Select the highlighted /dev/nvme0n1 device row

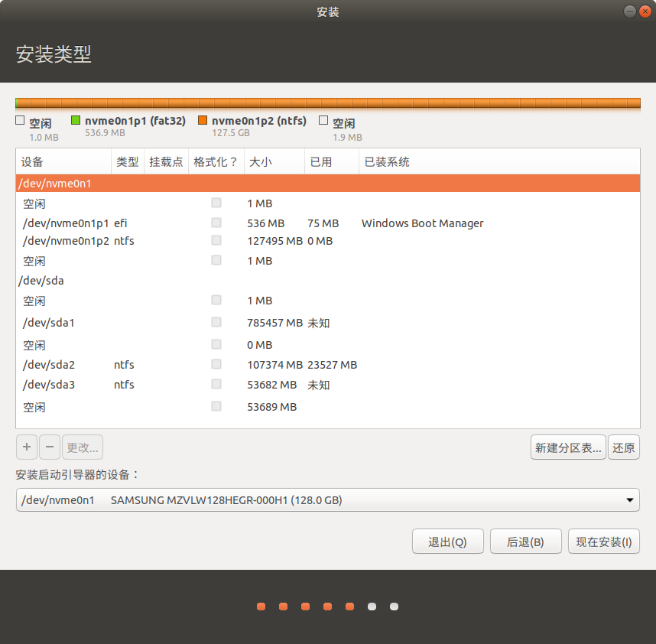(x=327, y=184)
